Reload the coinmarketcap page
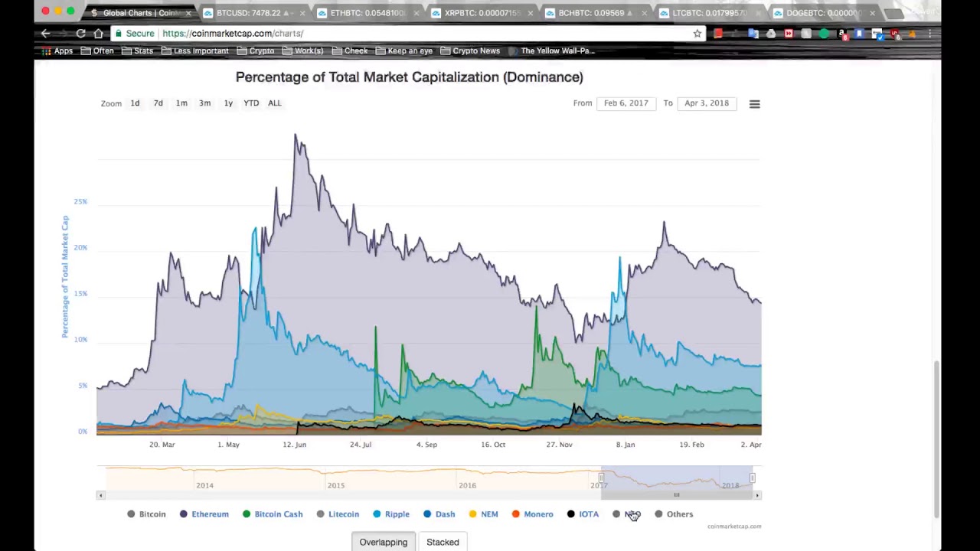 pos(80,34)
